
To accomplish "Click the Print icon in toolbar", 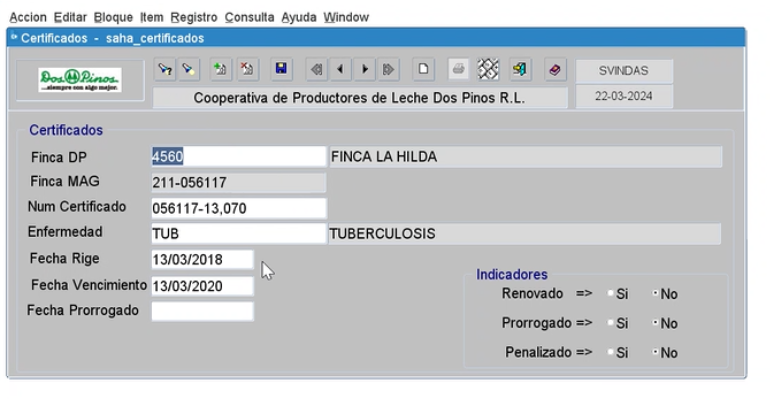I will [458, 69].
